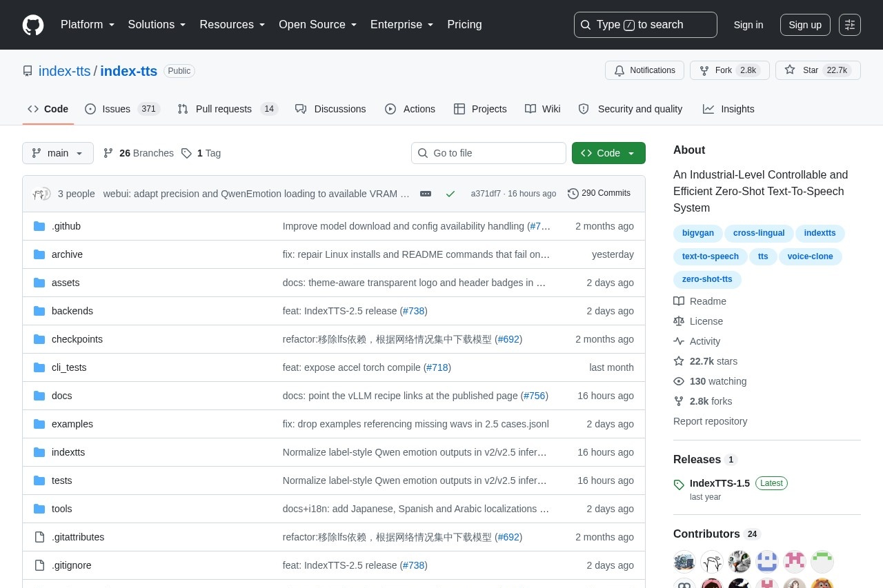Star the index-tts repository
Image resolution: width=883 pixels, height=588 pixels.
pos(818,70)
